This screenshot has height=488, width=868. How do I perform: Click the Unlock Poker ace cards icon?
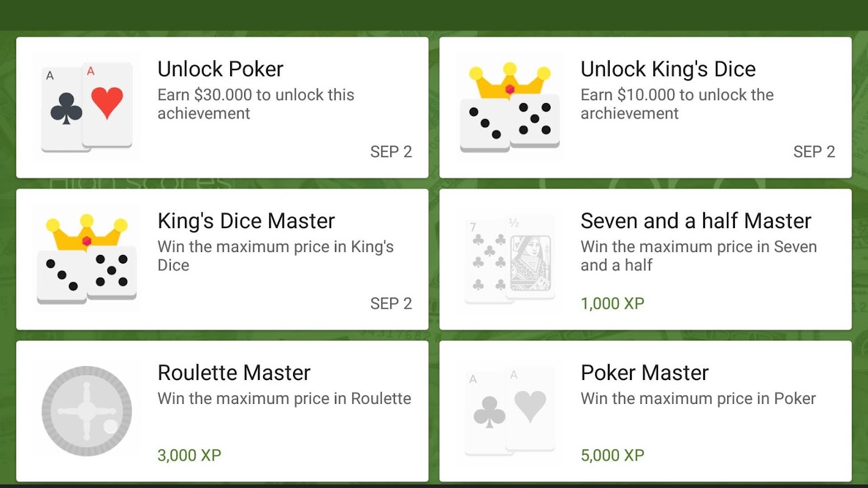click(x=86, y=107)
